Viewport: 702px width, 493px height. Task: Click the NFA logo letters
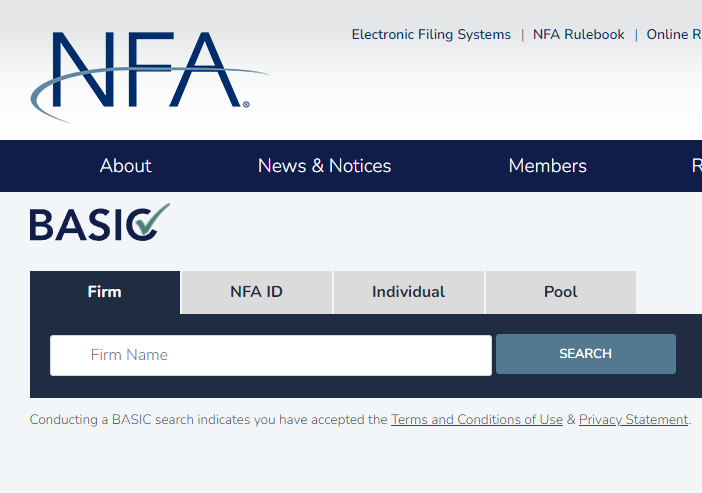coord(150,70)
